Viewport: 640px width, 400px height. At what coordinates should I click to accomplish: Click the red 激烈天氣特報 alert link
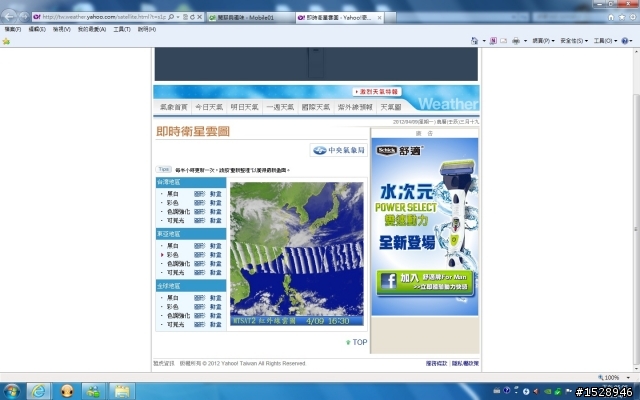point(377,92)
